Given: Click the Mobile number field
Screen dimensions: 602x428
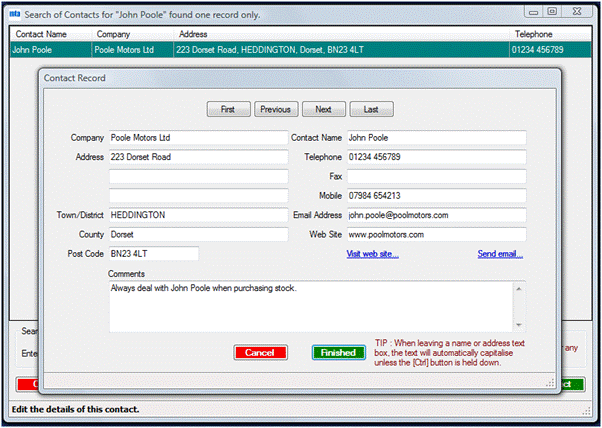Looking at the screenshot, I should (x=435, y=195).
